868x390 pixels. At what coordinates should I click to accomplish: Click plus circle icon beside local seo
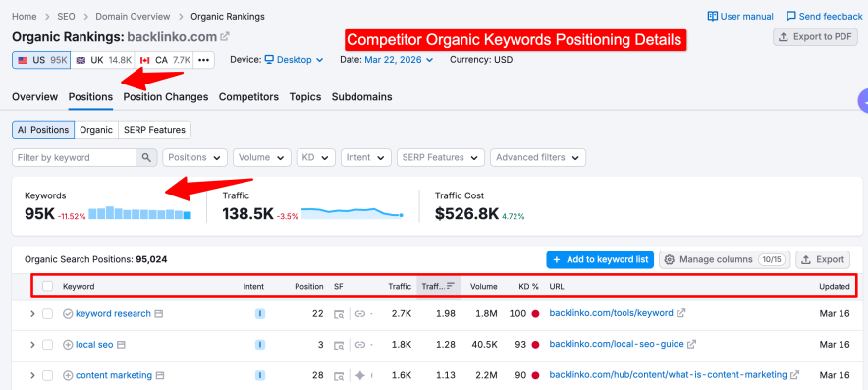(x=68, y=345)
